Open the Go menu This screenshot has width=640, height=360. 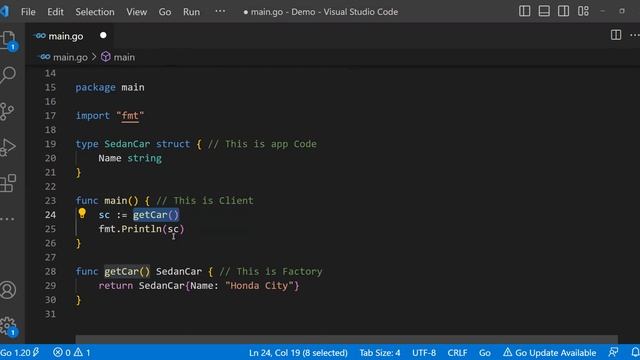(165, 12)
